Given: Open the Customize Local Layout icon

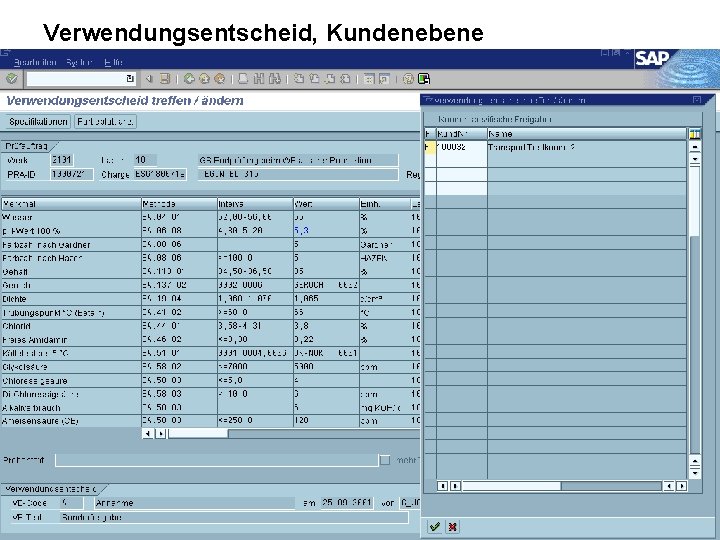Looking at the screenshot, I should tap(424, 79).
